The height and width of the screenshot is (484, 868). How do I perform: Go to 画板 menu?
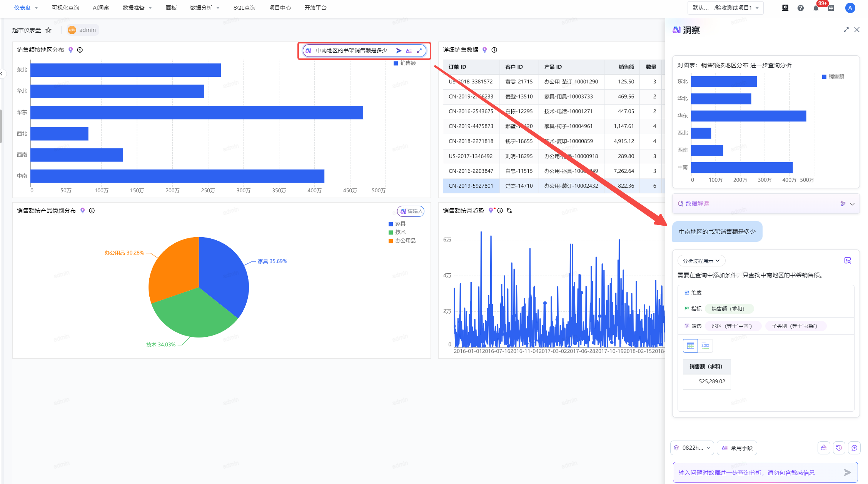point(171,8)
